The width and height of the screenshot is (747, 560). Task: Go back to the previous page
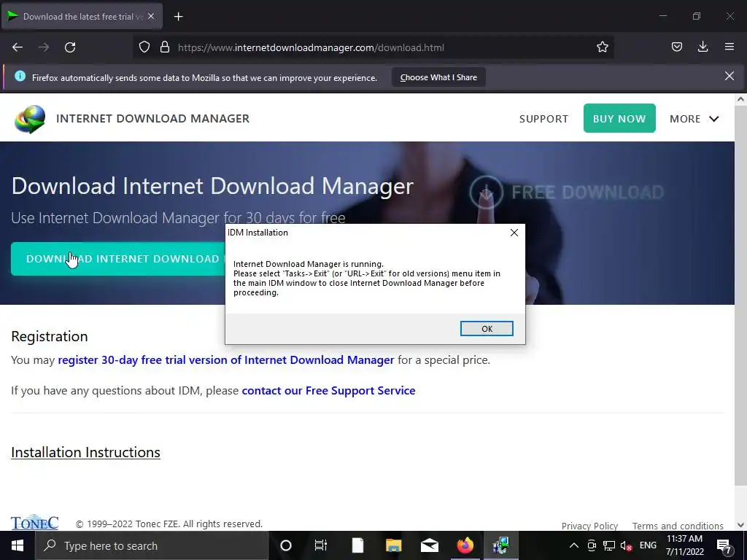pos(18,47)
